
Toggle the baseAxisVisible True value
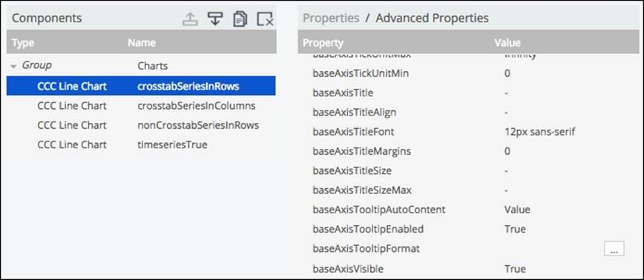[x=515, y=269]
